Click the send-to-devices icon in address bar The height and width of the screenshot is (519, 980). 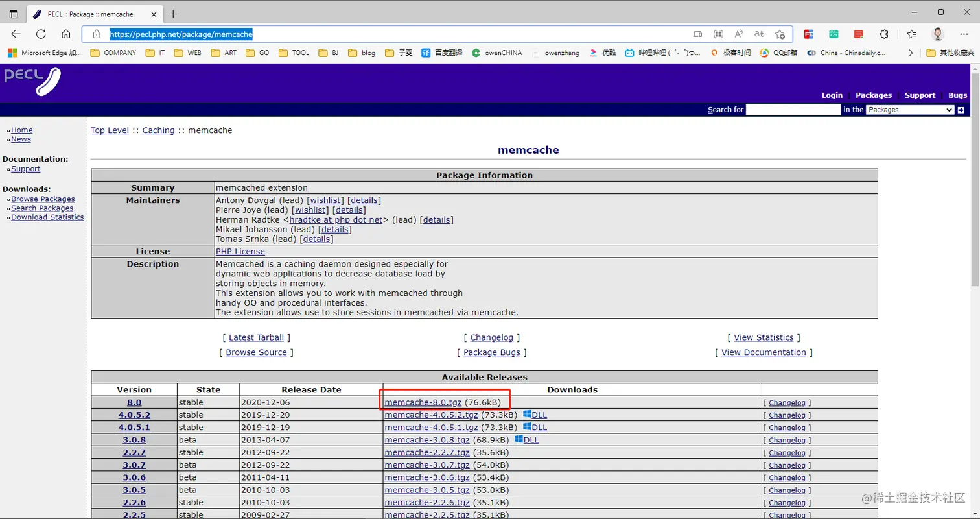pos(697,34)
